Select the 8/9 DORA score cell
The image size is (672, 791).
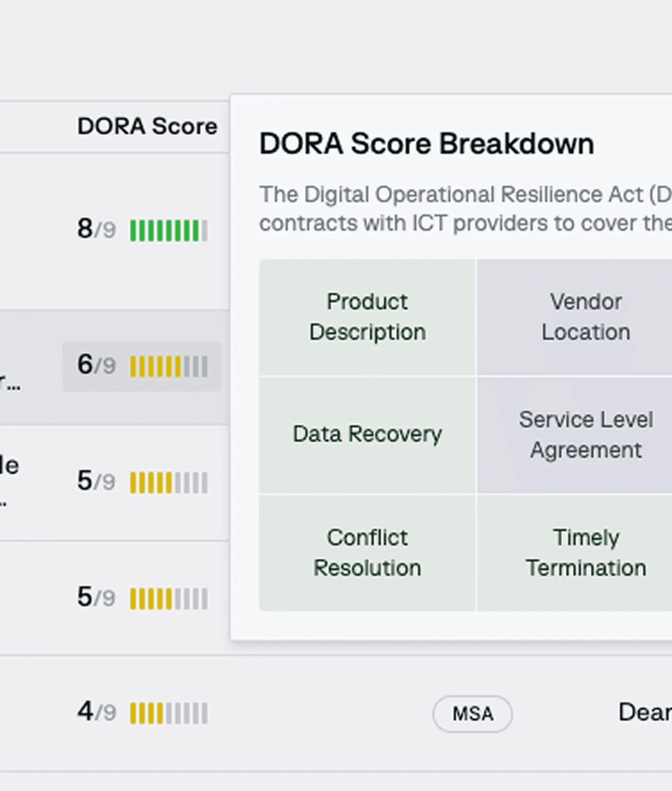(x=142, y=230)
